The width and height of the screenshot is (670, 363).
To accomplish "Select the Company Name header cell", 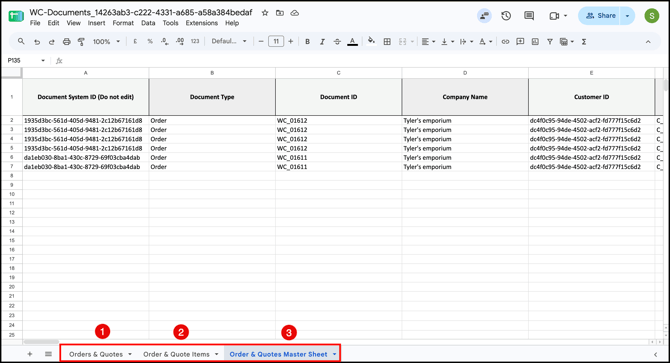I will pos(465,97).
